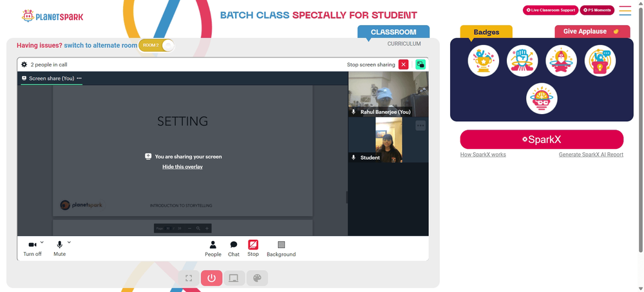644x292 pixels.
Task: Click the palette theme icon
Action: 257,278
